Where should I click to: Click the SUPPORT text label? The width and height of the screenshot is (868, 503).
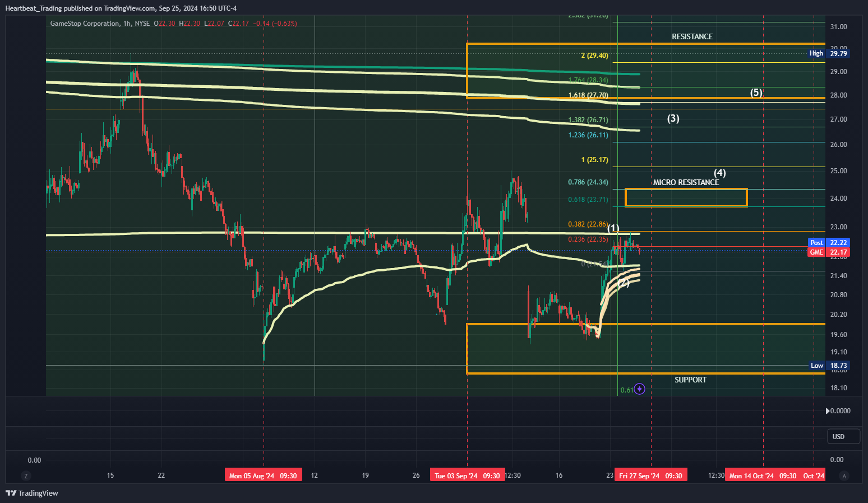690,380
